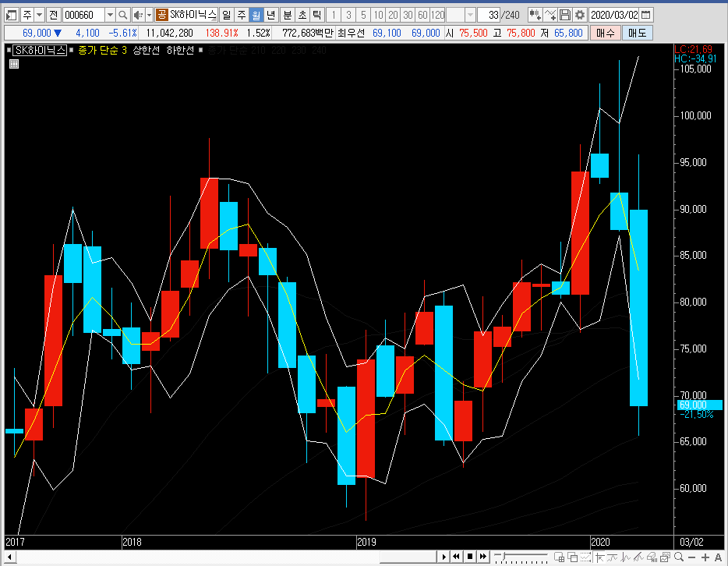Open the calendar date picker icon

click(646, 16)
